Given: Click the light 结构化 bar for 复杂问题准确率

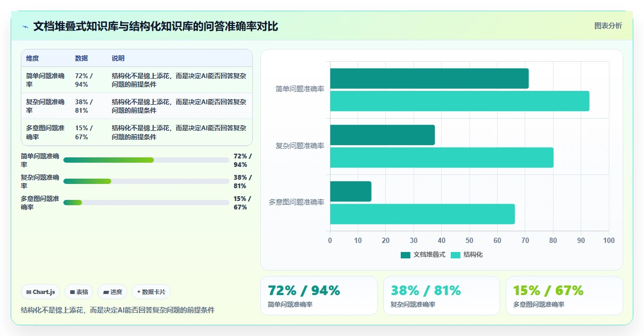Looking at the screenshot, I should (442, 157).
